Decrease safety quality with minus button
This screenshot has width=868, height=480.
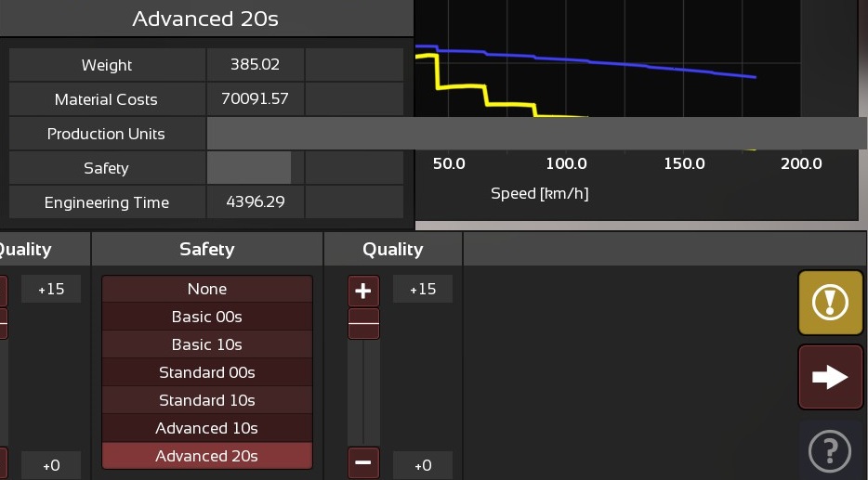point(363,462)
